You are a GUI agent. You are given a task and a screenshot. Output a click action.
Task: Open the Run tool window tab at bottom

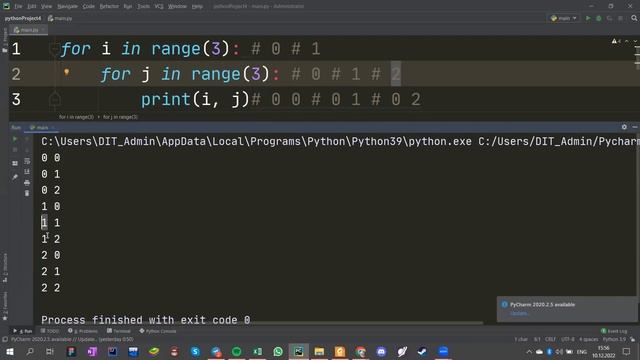[23, 331]
